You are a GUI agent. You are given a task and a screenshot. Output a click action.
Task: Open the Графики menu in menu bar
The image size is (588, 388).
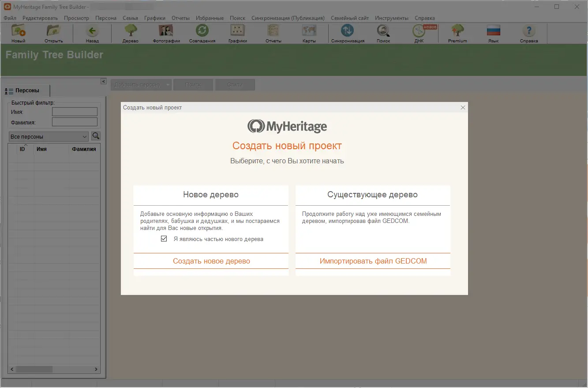point(155,18)
